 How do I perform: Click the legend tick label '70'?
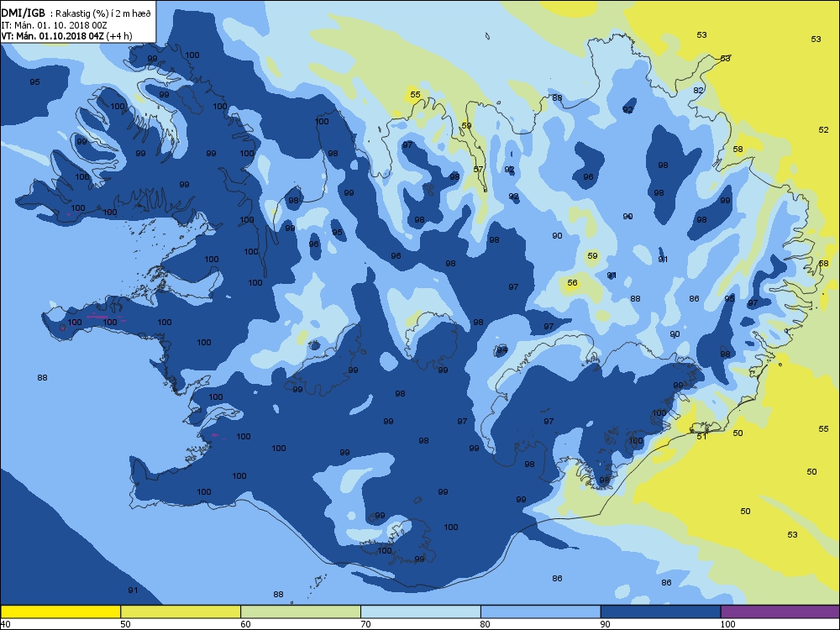(x=365, y=624)
